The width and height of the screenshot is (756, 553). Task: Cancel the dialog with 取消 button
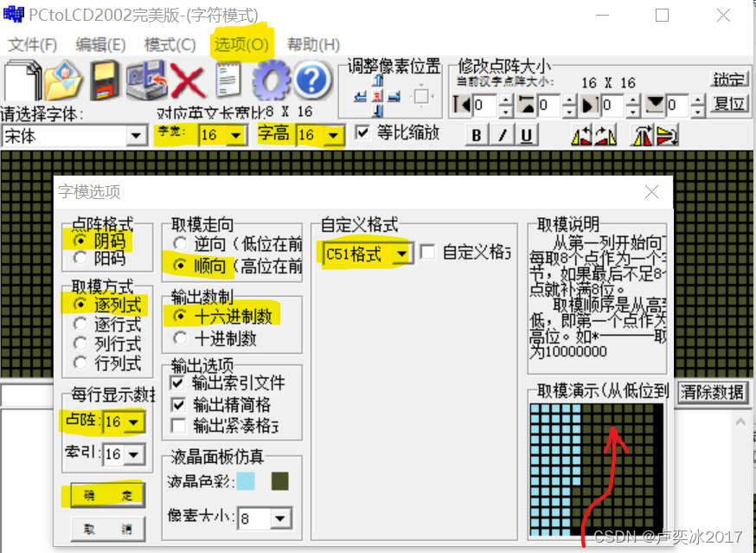[x=107, y=530]
